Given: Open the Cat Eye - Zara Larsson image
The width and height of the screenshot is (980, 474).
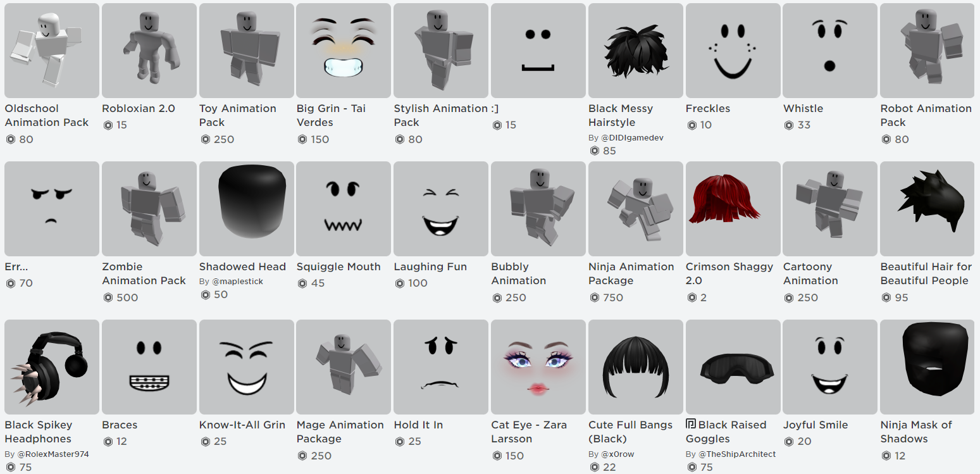Looking at the screenshot, I should pyautogui.click(x=538, y=367).
